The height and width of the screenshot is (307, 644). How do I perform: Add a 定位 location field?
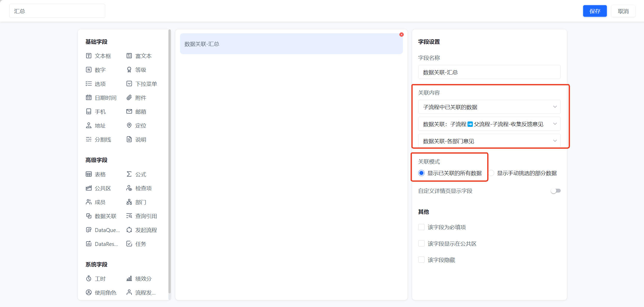point(136,126)
